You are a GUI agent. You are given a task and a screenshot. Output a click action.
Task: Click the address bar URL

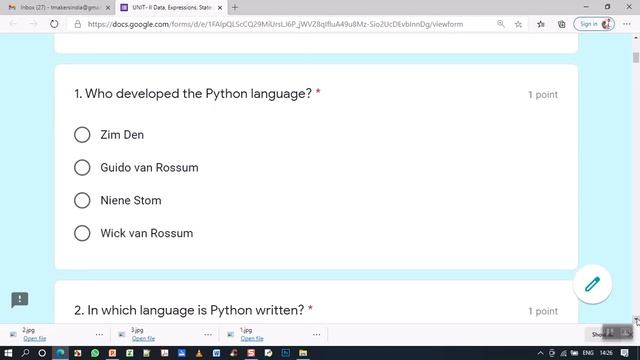click(276, 24)
